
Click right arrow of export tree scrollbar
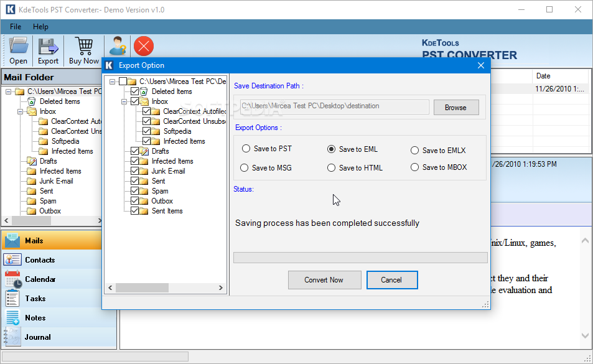(x=220, y=288)
